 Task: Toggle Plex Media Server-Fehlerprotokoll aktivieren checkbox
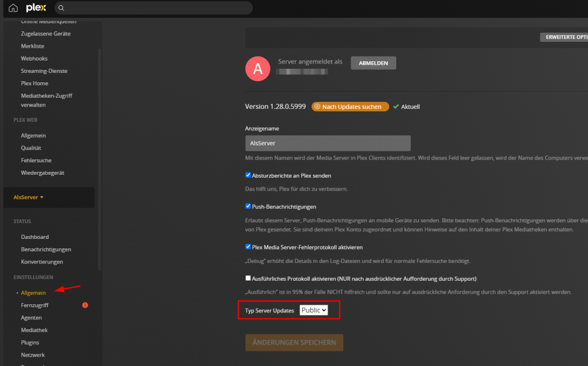click(248, 247)
